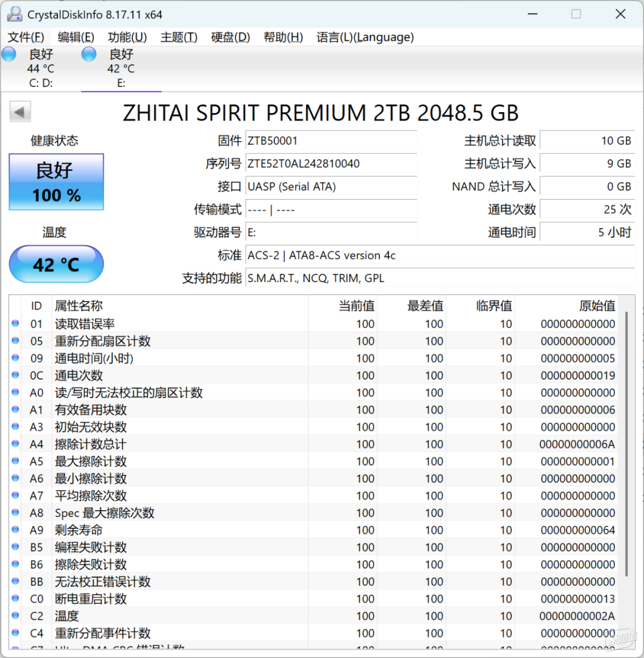
Task: Click the CrystalDiskInfo app icon in title bar
Action: tap(15, 14)
